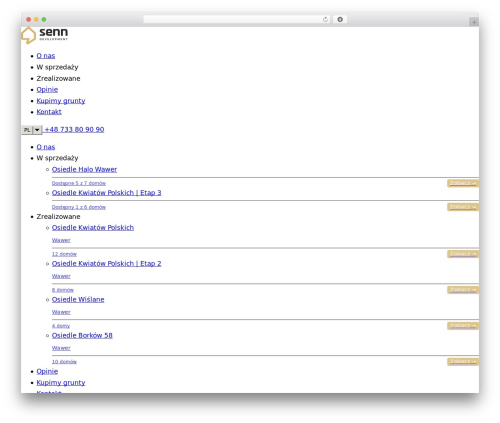This screenshot has width=500, height=423.
Task: Click Zrealizowane in second menu list
Action: coord(58,216)
